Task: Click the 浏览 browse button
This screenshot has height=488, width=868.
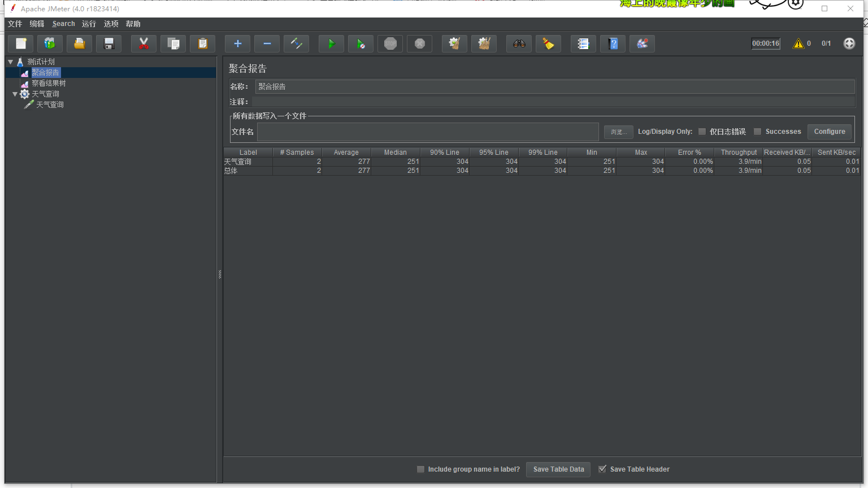Action: point(619,132)
